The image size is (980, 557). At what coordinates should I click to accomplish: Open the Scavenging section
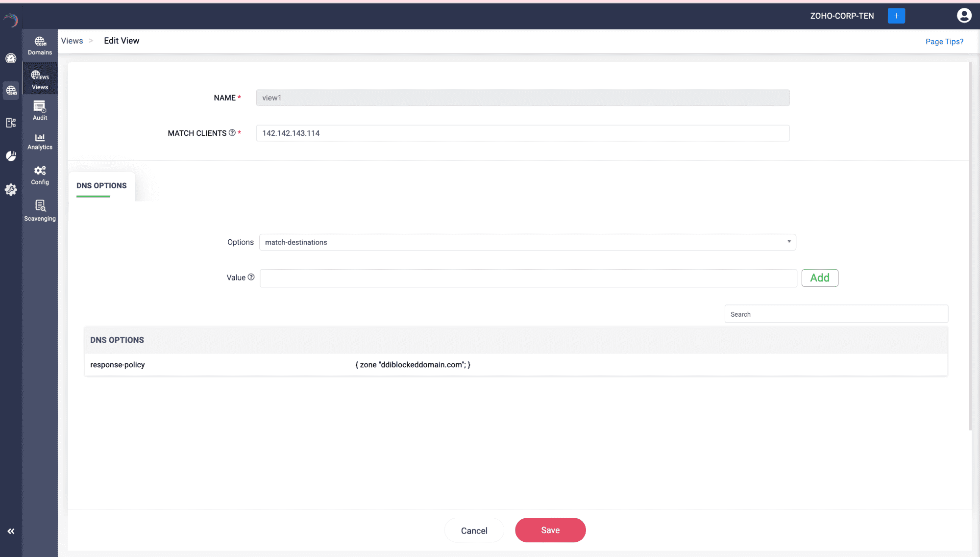(40, 211)
